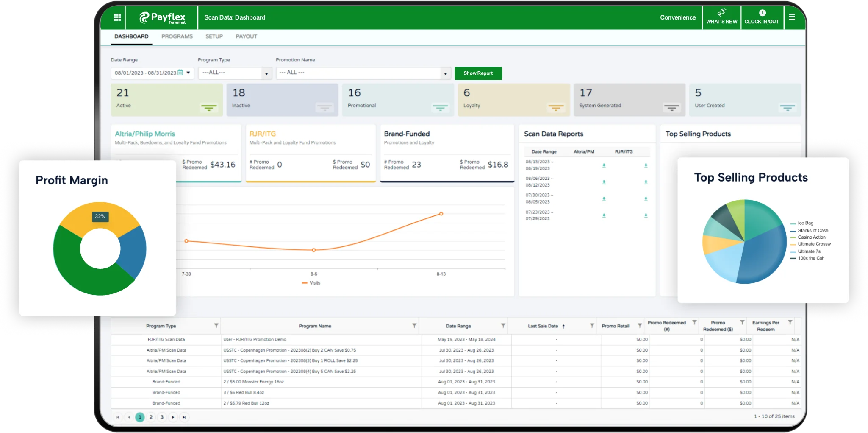
Task: Select page 2 in pagination
Action: coord(151,417)
